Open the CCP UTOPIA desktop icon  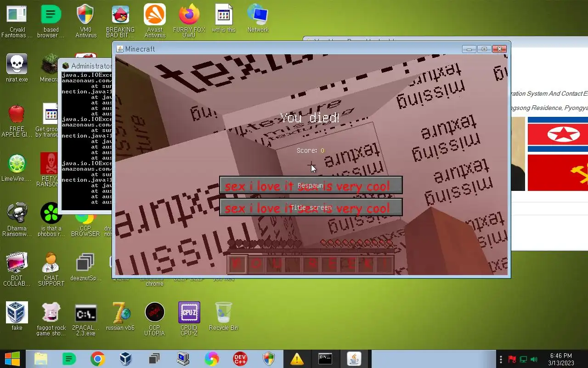pos(154,319)
